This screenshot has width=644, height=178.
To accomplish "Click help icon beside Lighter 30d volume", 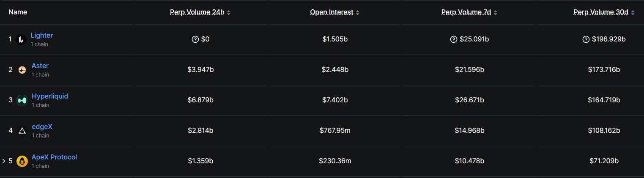I will click(586, 39).
